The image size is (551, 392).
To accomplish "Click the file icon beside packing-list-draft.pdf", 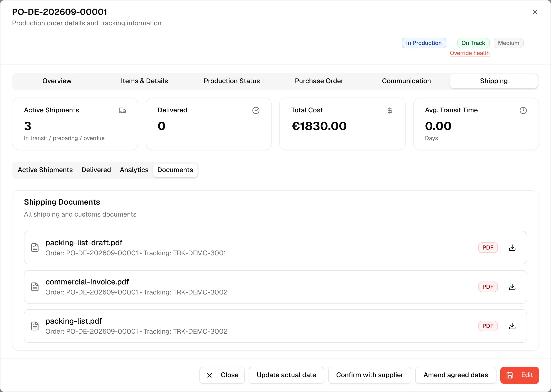I will pyautogui.click(x=35, y=248).
